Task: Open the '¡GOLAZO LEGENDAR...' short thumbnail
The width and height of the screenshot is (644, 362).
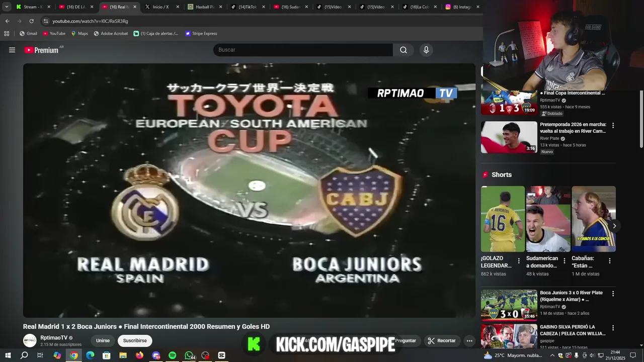Action: [503, 219]
